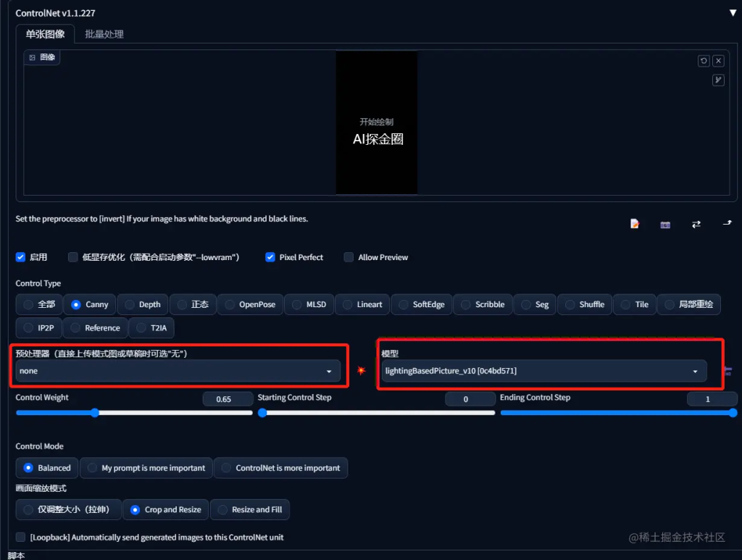Select the Canny control type
The image size is (742, 560).
pos(90,304)
